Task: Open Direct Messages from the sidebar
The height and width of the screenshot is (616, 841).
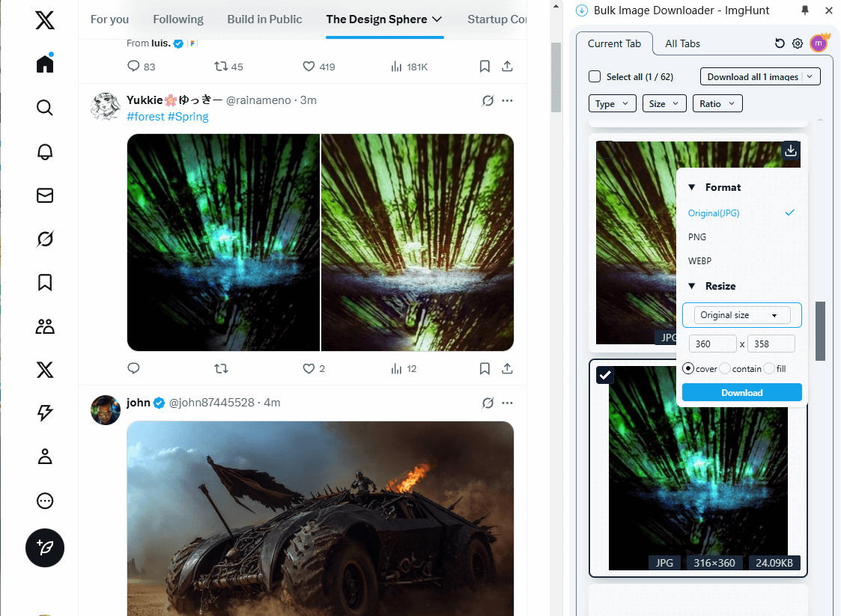Action: coord(44,195)
